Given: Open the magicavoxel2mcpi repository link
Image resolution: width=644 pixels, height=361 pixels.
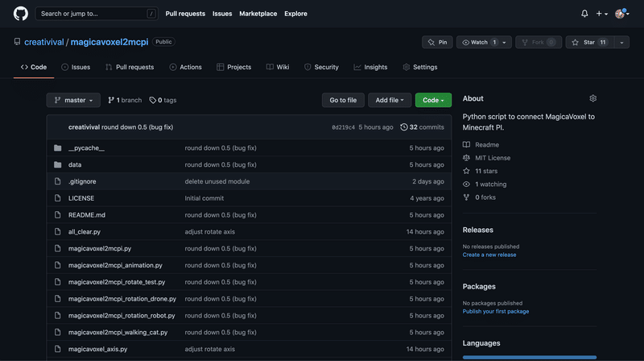Looking at the screenshot, I should pos(109,42).
